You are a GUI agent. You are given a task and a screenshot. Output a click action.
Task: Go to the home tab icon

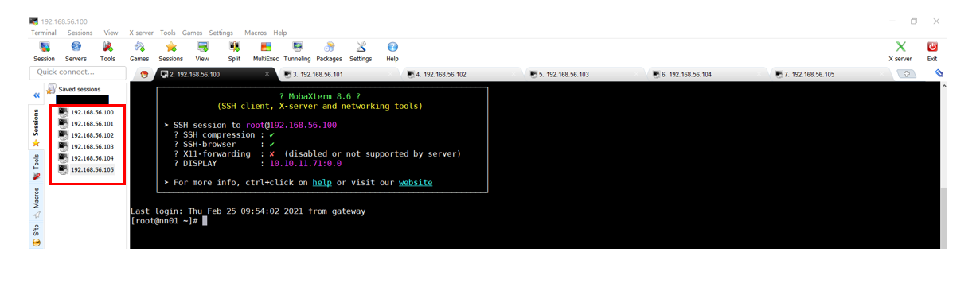point(144,74)
